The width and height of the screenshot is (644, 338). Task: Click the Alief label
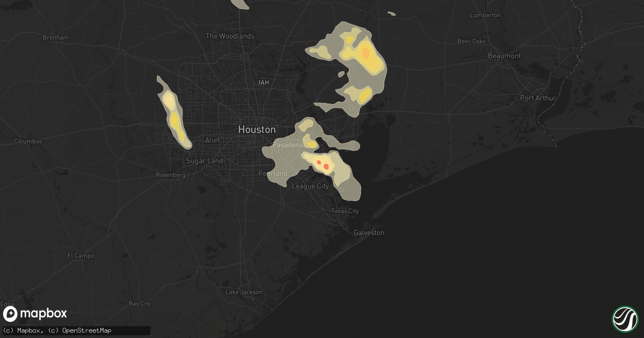coord(212,140)
